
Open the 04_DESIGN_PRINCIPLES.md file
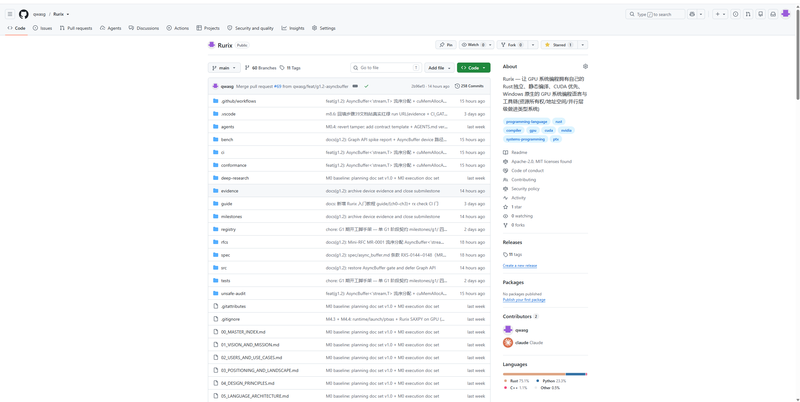(247, 383)
